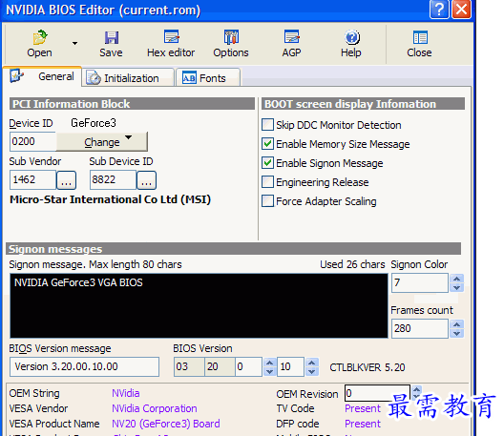
Task: Click BIOS Version field showing 10
Action: point(290,366)
